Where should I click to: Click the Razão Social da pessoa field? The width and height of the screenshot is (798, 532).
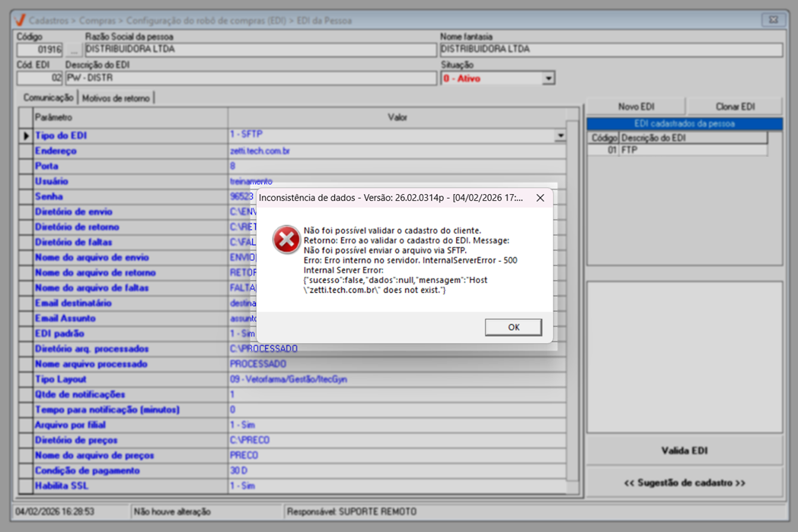(x=259, y=50)
